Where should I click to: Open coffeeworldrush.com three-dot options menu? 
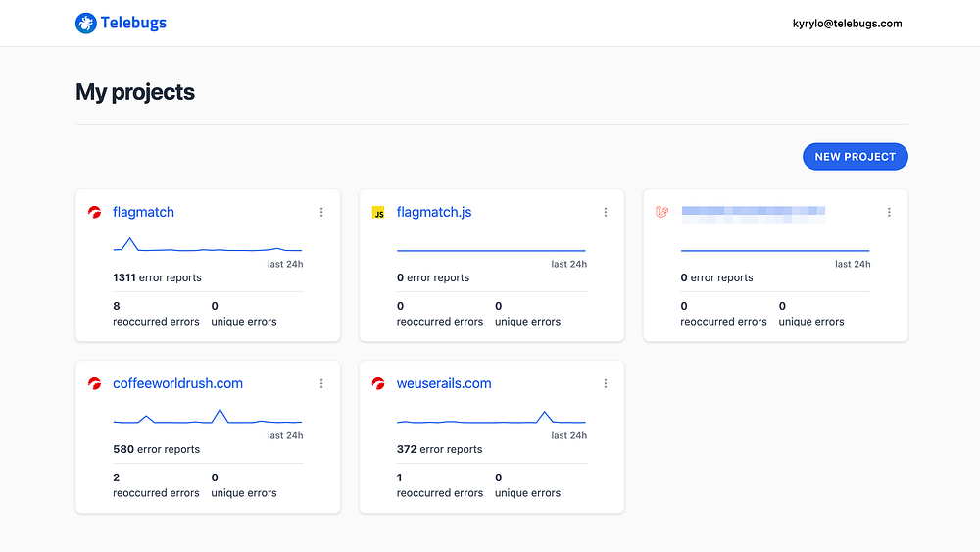(321, 383)
